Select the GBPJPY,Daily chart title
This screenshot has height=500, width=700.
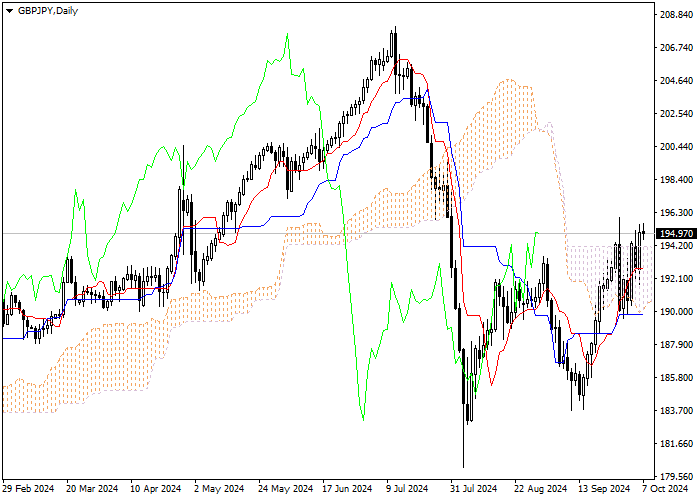coord(48,11)
